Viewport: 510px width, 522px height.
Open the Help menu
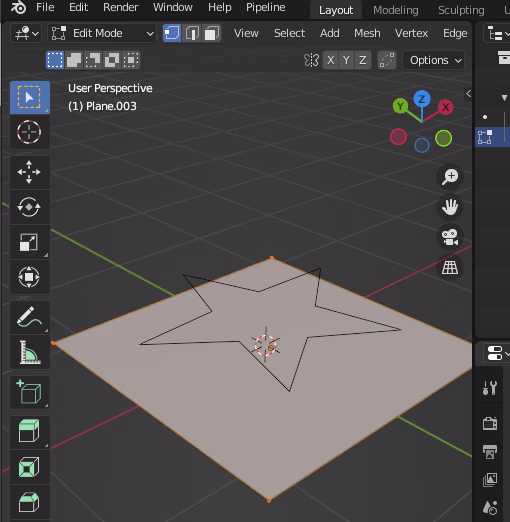(220, 7)
